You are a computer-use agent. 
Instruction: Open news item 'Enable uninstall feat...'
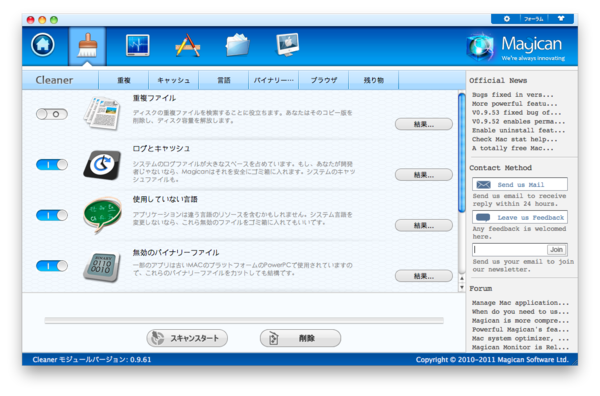coord(518,130)
